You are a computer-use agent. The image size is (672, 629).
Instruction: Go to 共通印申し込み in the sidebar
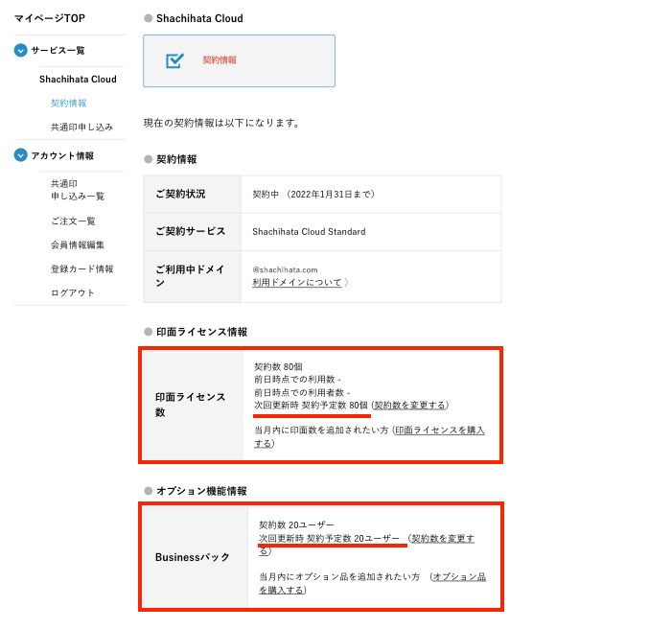(81, 127)
